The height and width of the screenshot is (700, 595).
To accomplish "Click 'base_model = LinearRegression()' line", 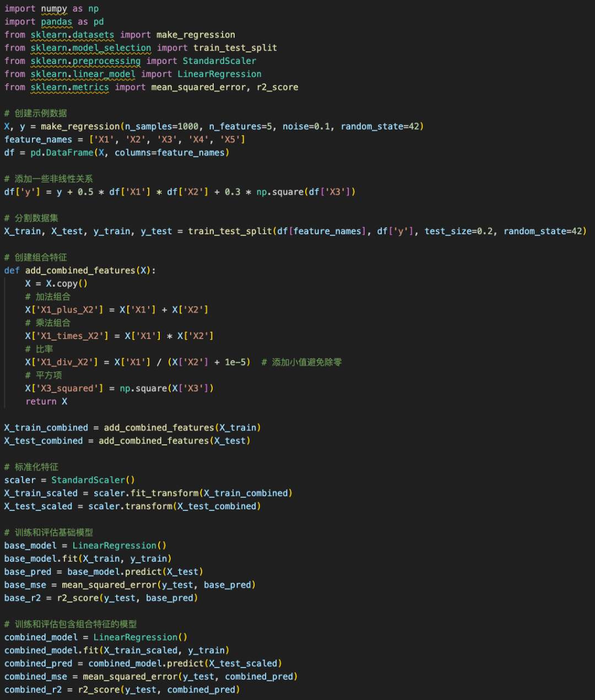I will pyautogui.click(x=85, y=546).
